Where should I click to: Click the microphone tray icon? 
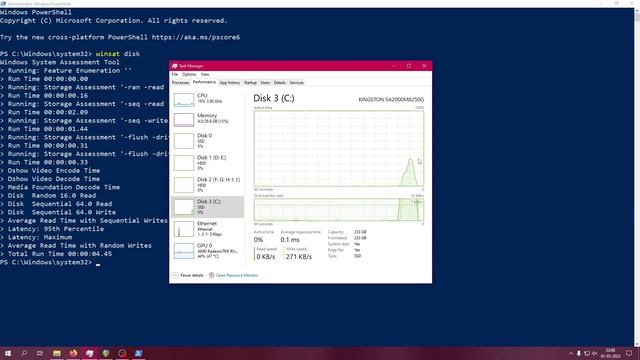pos(579,353)
